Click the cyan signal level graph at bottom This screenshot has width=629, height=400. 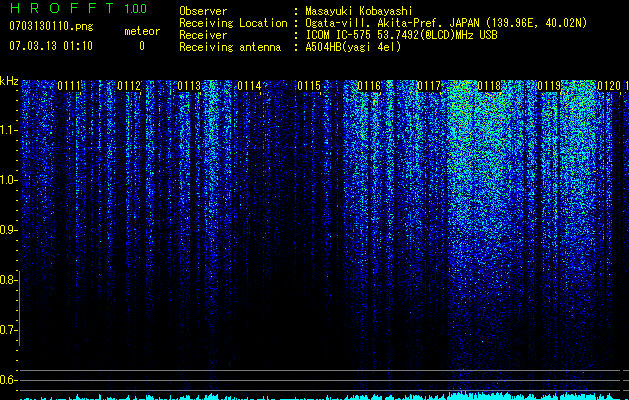click(x=320, y=396)
